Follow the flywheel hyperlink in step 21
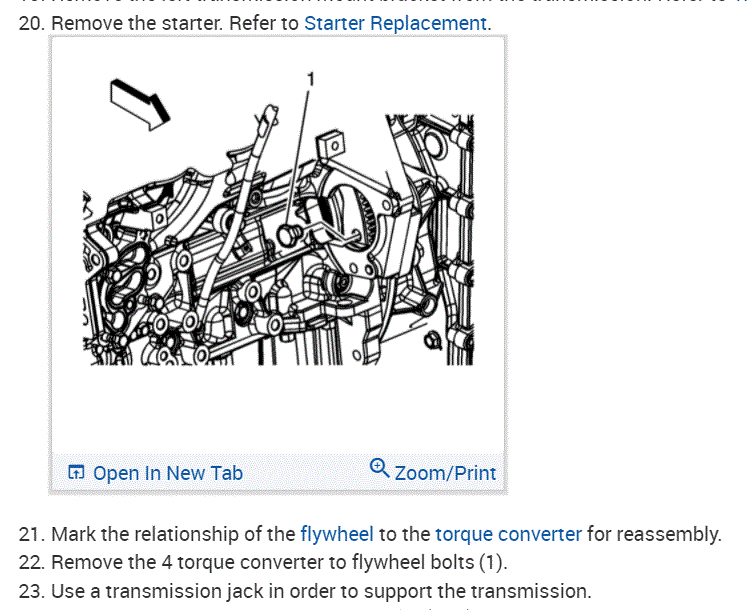 point(337,534)
